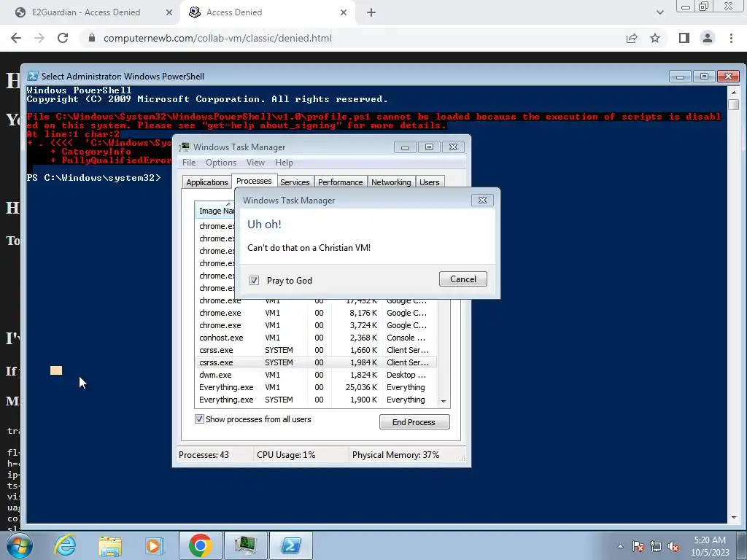747x560 pixels.
Task: Click the End Process button
Action: pyautogui.click(x=414, y=422)
